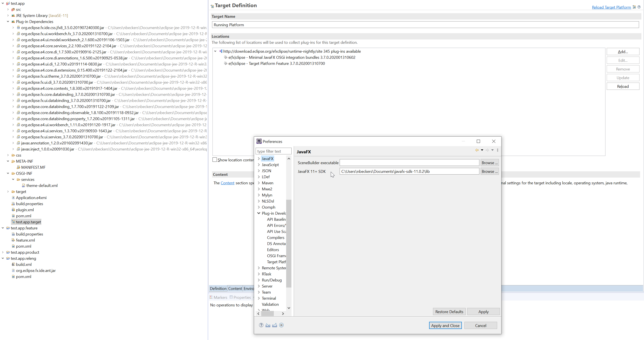Click the type filter text field
This screenshot has width=644, height=340.
[x=273, y=151]
